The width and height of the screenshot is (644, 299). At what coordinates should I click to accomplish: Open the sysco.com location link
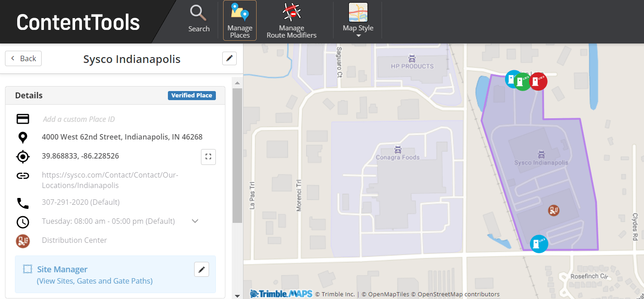click(x=110, y=180)
